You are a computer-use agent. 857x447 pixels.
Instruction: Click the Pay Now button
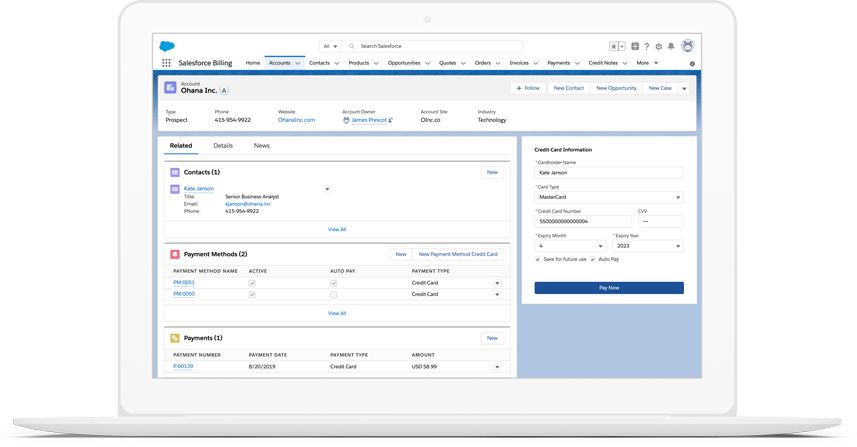609,288
